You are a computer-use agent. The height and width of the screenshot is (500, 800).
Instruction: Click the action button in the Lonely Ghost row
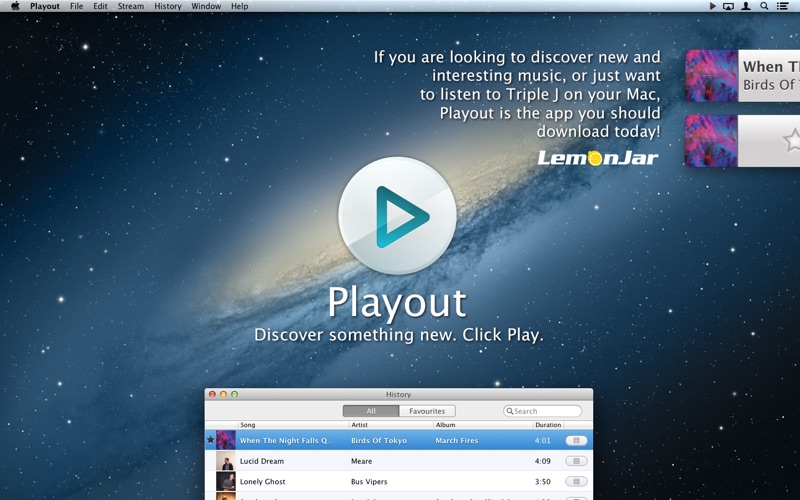point(576,481)
